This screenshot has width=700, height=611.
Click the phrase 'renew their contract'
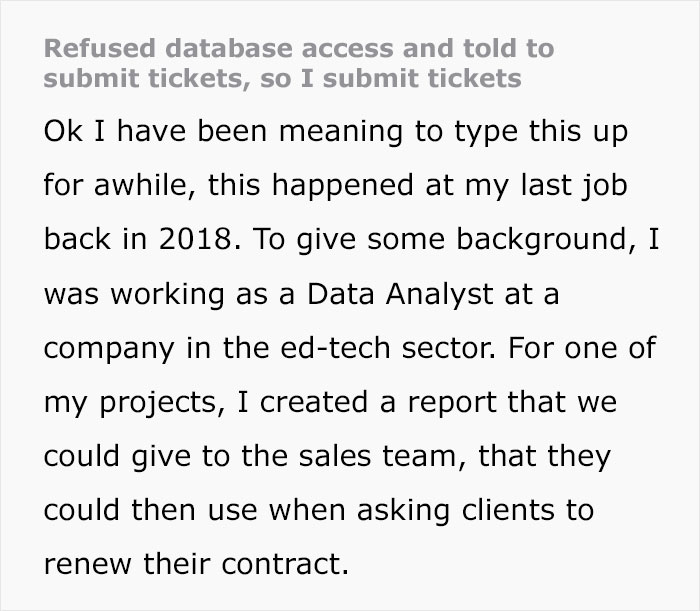tap(195, 565)
